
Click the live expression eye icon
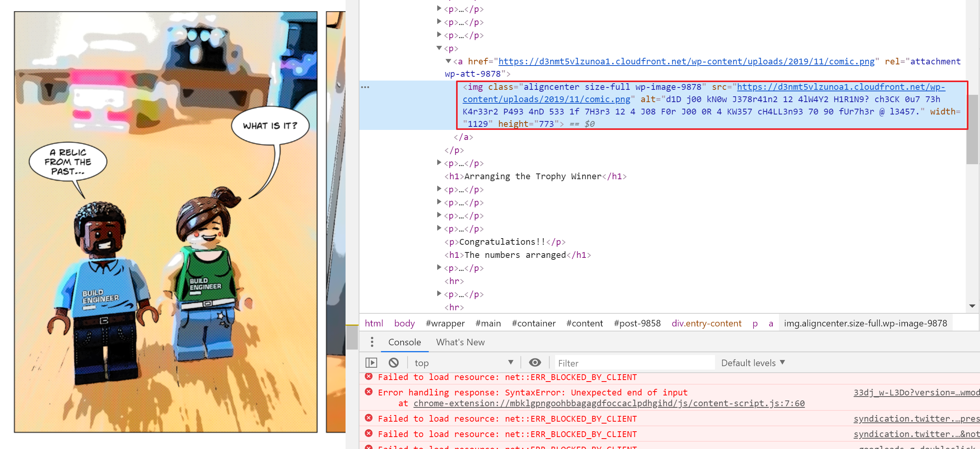pos(535,363)
